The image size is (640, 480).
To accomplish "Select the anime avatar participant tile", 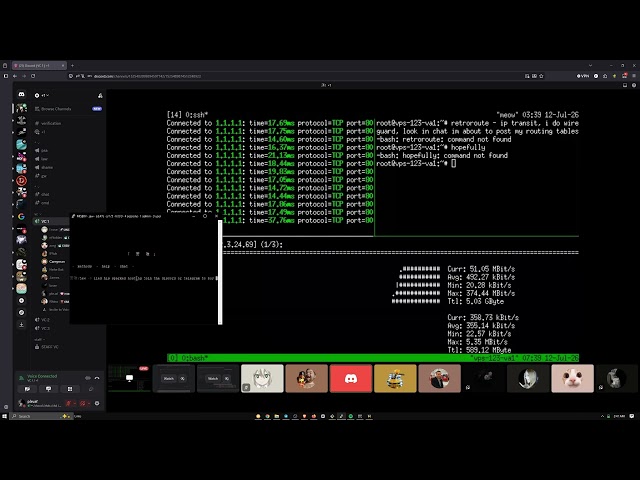I will pyautogui.click(x=262, y=378).
